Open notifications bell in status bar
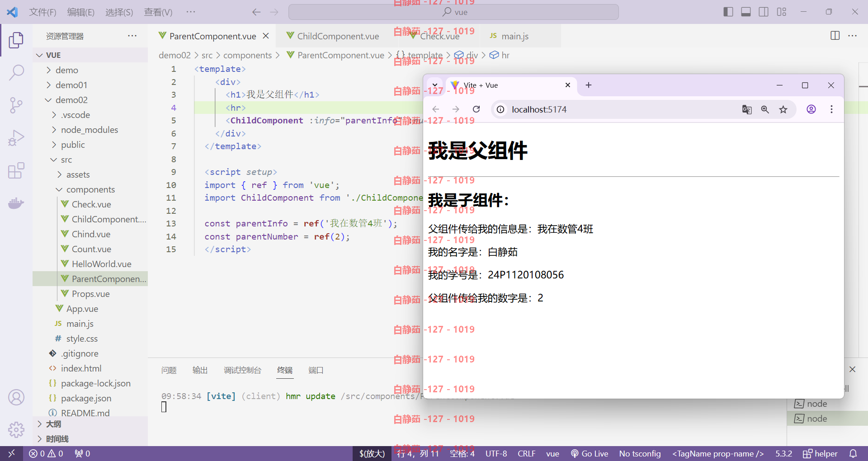 853,453
